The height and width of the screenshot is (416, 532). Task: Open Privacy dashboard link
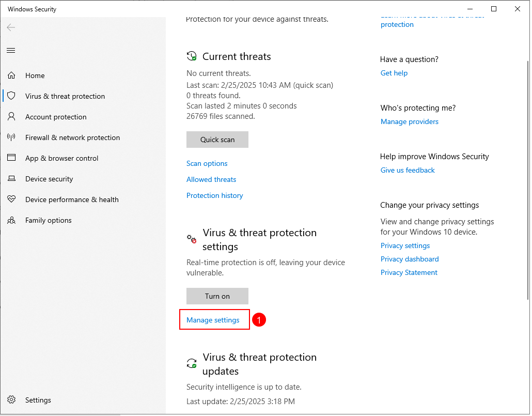click(x=410, y=259)
